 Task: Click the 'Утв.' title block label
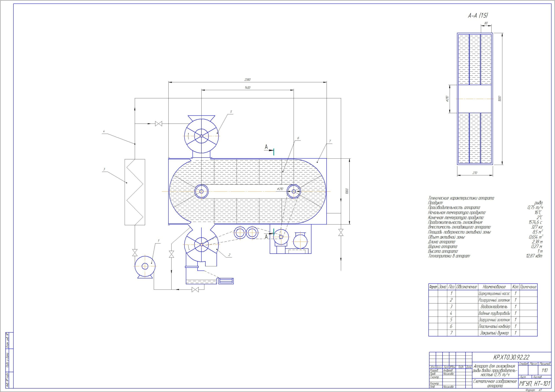432,387
